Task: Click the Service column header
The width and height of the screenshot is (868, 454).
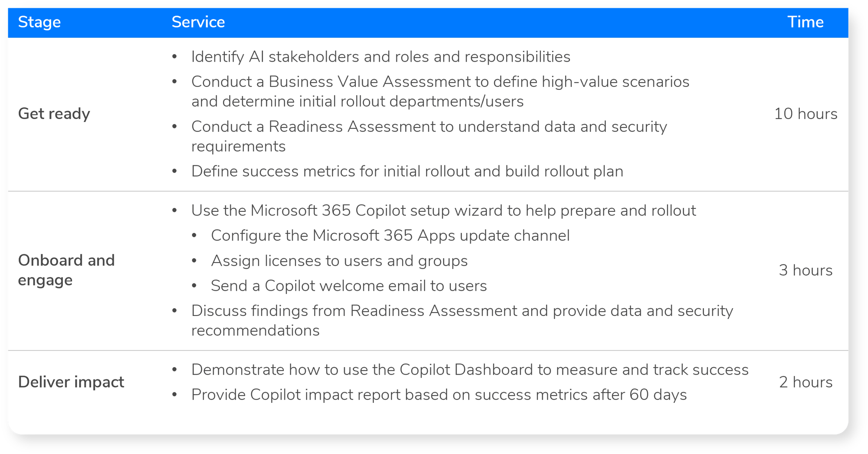Action: 198,22
